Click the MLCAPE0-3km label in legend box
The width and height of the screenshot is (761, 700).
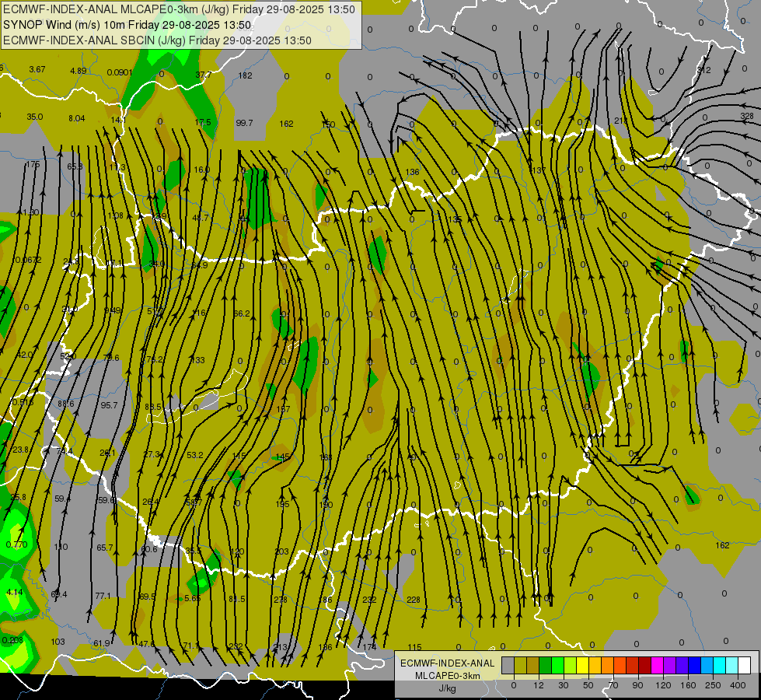point(447,676)
